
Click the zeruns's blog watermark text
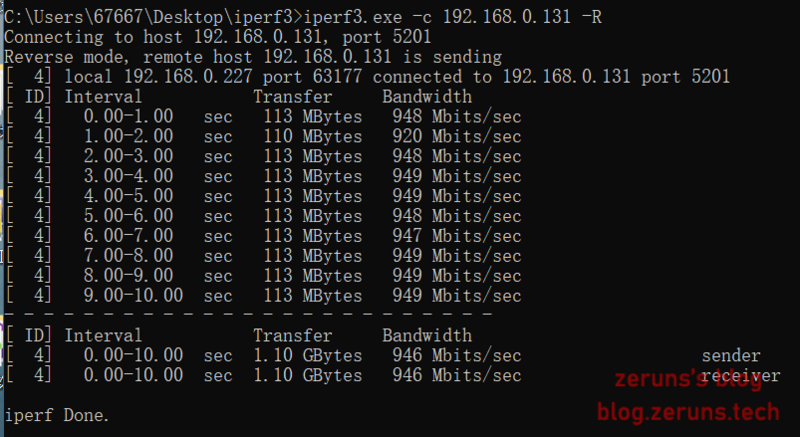[688, 380]
